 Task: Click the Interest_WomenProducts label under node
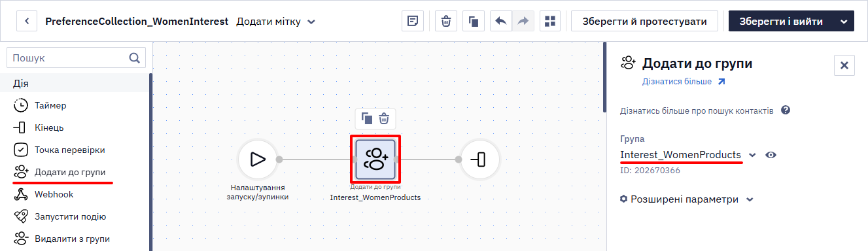coord(375,197)
